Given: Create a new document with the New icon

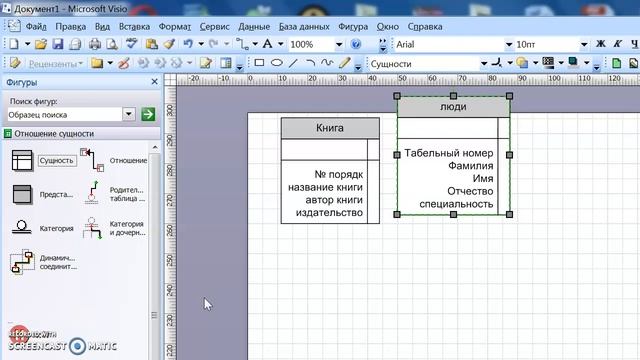Looking at the screenshot, I should point(14,44).
